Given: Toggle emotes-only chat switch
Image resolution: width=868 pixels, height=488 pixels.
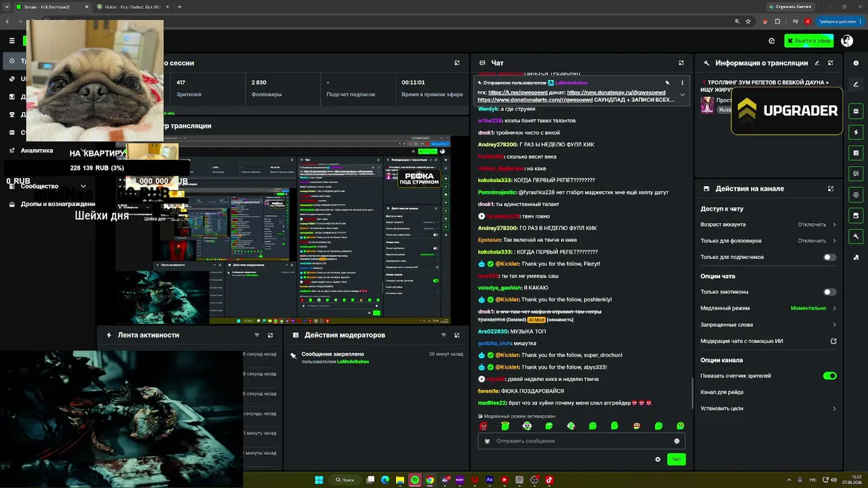Looking at the screenshot, I should pos(829,292).
